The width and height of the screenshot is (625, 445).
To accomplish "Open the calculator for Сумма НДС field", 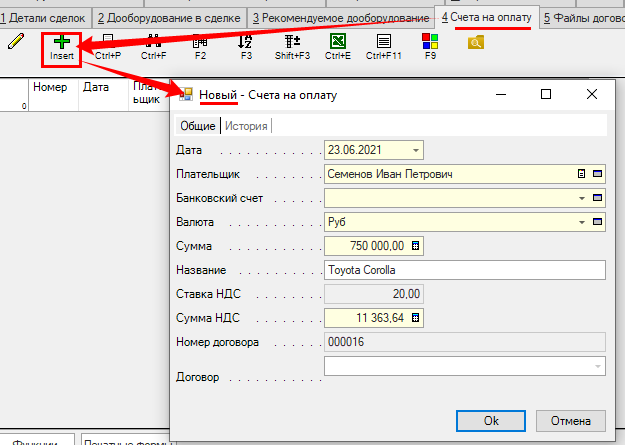I will click(416, 318).
